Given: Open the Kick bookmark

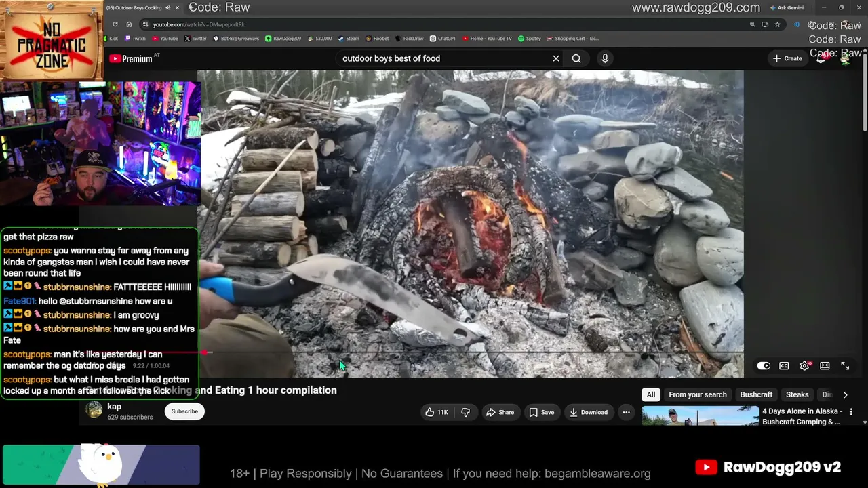Looking at the screenshot, I should pyautogui.click(x=110, y=39).
